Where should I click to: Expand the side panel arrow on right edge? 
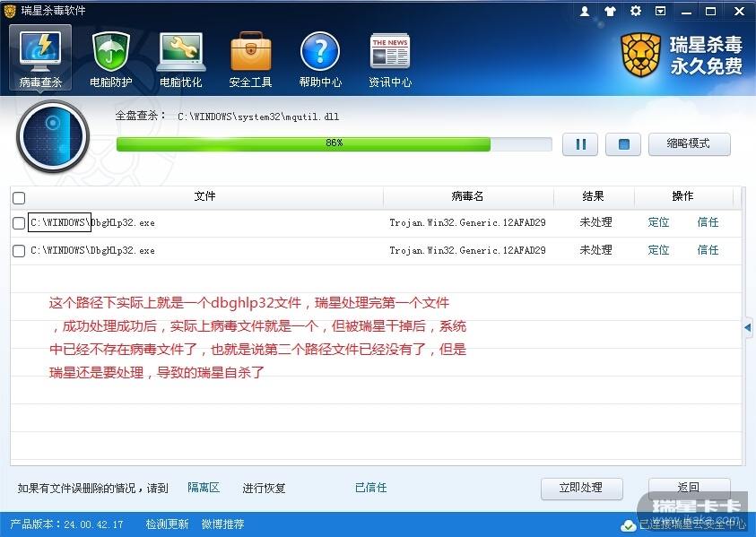[x=747, y=327]
